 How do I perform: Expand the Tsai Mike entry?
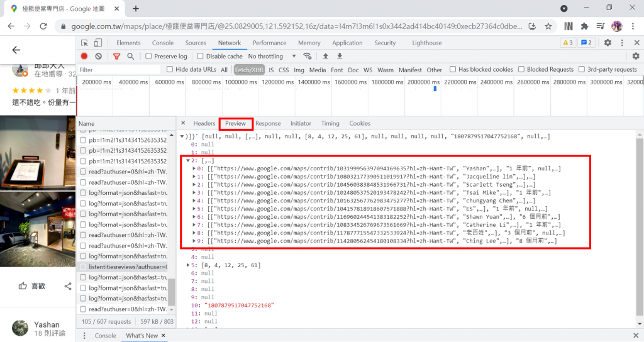pos(194,192)
